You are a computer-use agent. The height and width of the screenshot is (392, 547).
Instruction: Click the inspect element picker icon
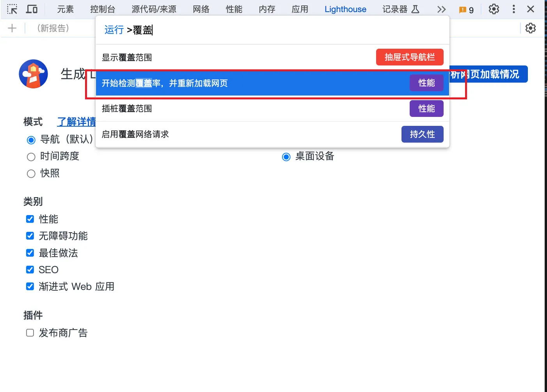pos(12,9)
